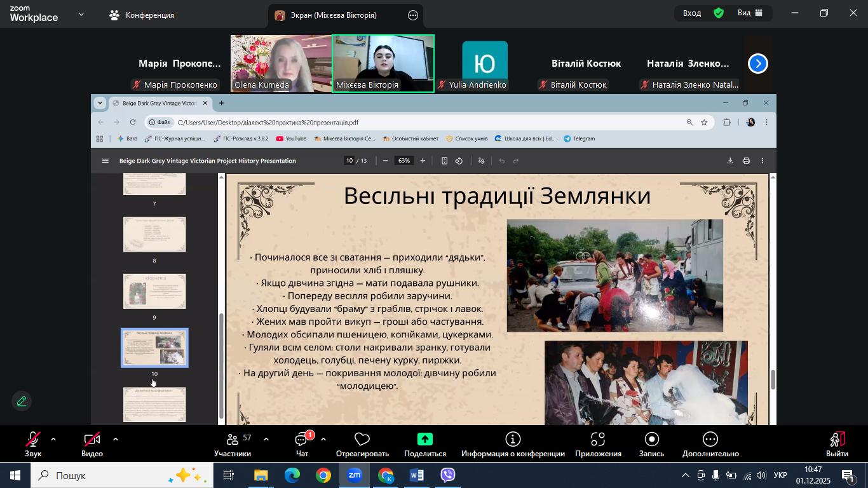Unmute microphone audio
Image resolution: width=868 pixels, height=488 pixels.
tap(33, 444)
